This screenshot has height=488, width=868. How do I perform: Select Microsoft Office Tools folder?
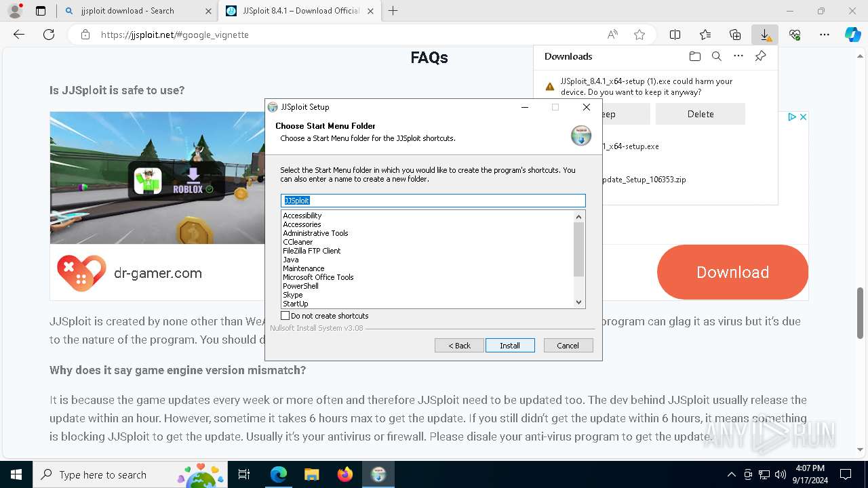[318, 277]
